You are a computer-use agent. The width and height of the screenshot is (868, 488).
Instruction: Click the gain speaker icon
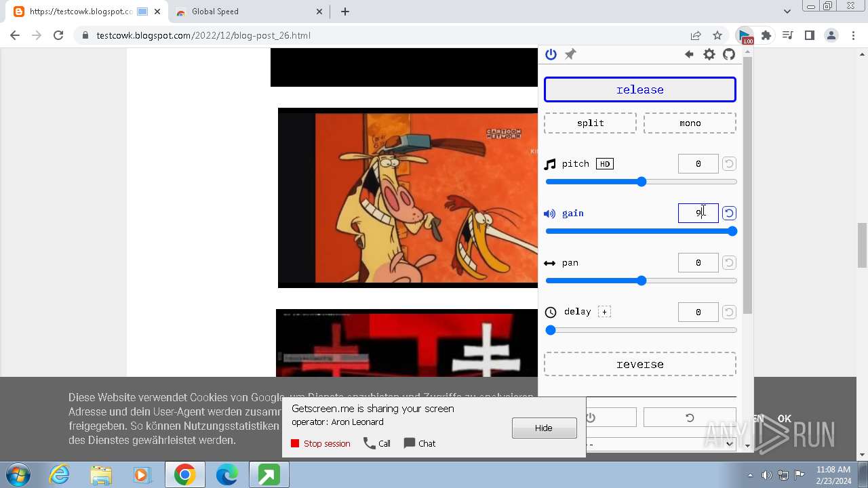[550, 213]
